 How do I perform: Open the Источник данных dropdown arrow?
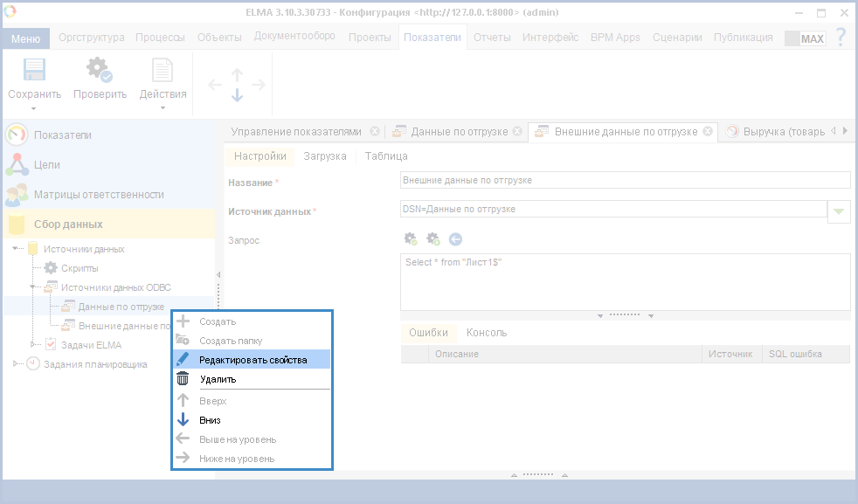coord(839,211)
